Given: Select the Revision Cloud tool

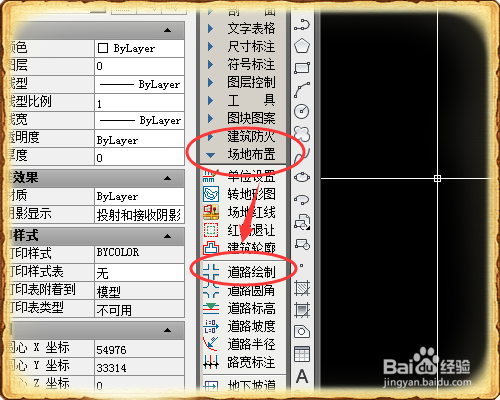Looking at the screenshot, I should (302, 134).
